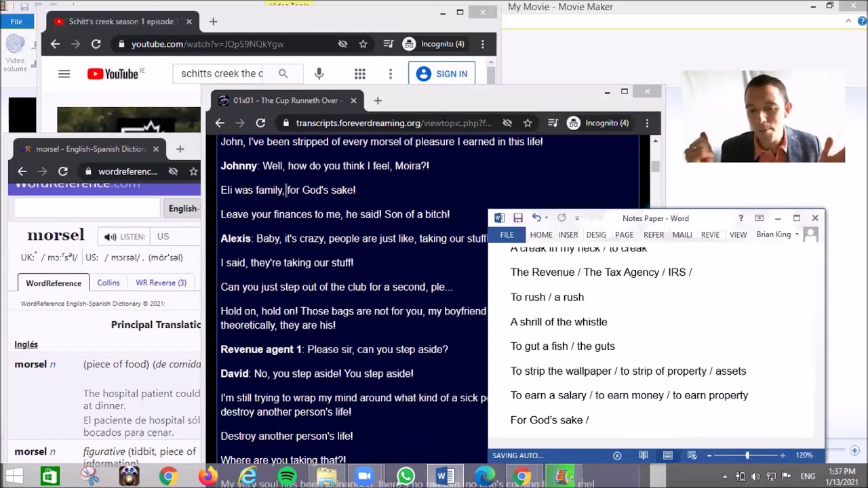The image size is (868, 488).
Task: Open new tab in transcript window
Action: [378, 100]
